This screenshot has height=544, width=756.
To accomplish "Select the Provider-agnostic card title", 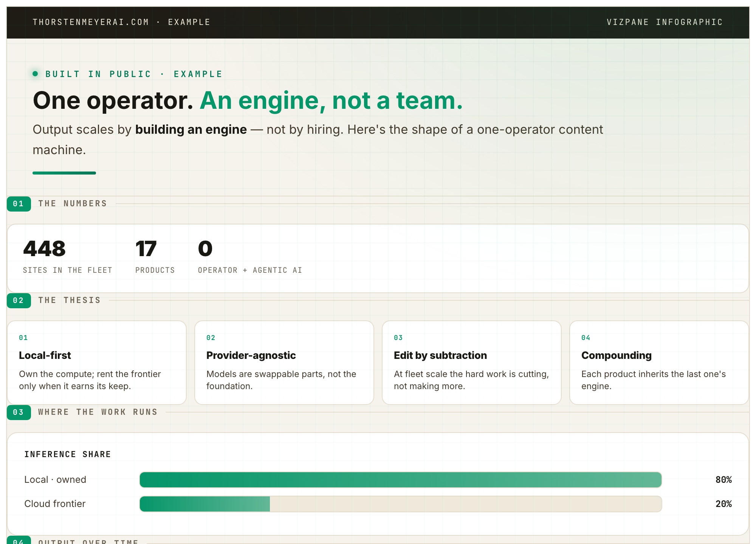I will [251, 355].
